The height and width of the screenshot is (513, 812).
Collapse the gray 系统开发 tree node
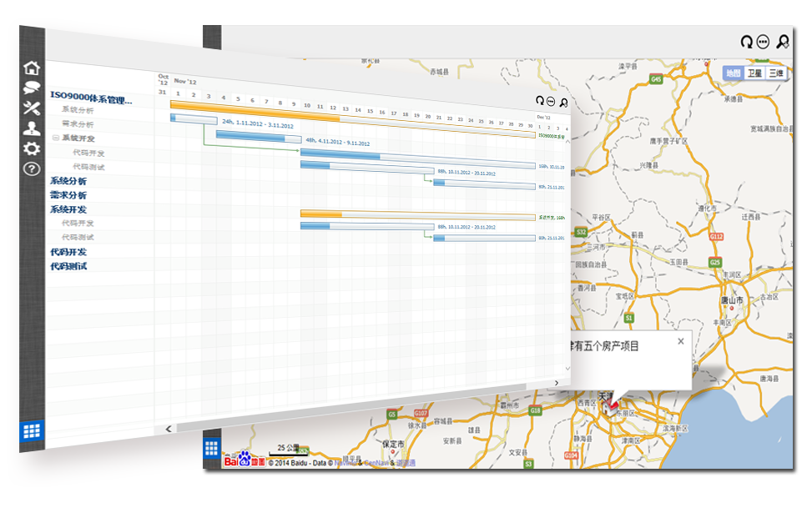pyautogui.click(x=55, y=138)
